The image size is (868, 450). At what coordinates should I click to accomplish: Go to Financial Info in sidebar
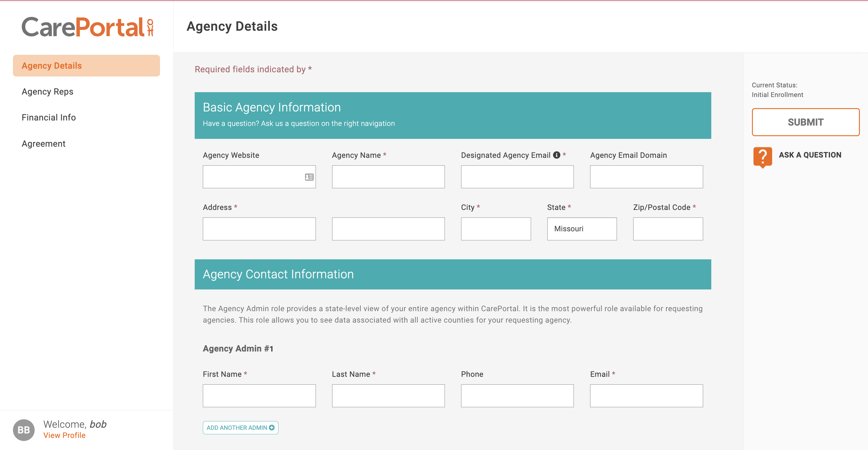(49, 117)
